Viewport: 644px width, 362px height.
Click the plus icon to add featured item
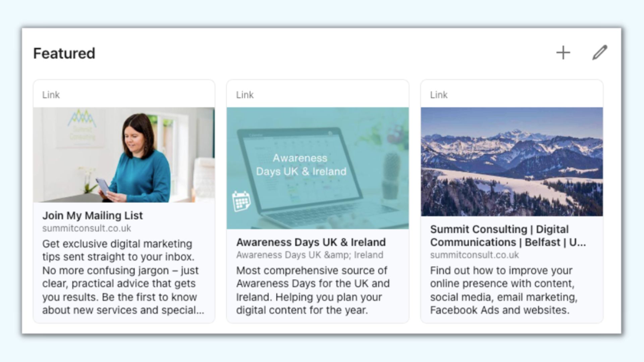pos(563,53)
